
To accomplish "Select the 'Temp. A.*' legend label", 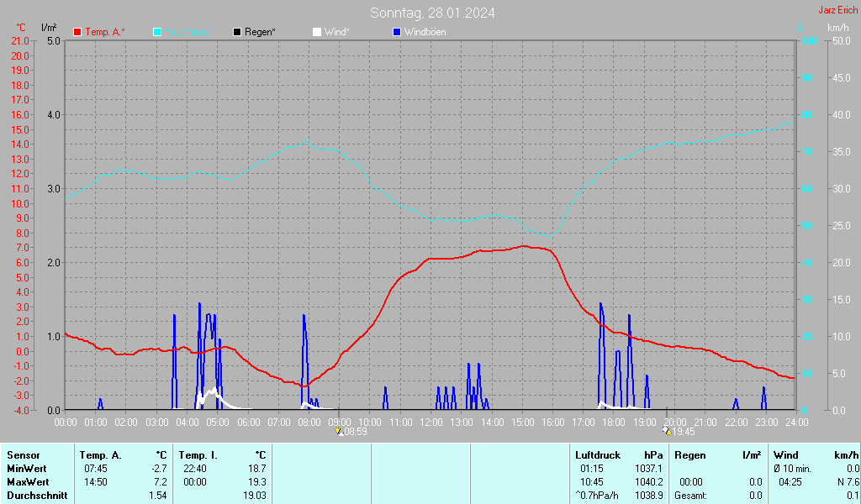I will point(105,33).
